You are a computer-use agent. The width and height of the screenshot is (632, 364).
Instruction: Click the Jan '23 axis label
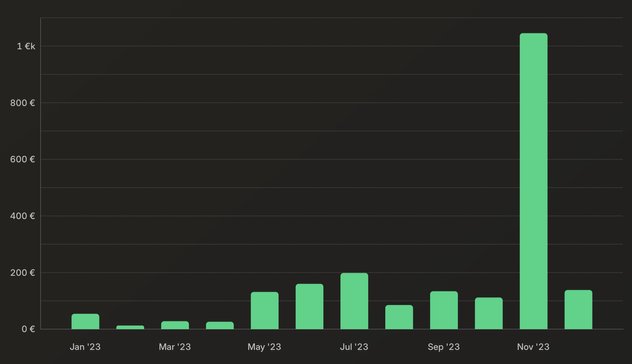(85, 347)
